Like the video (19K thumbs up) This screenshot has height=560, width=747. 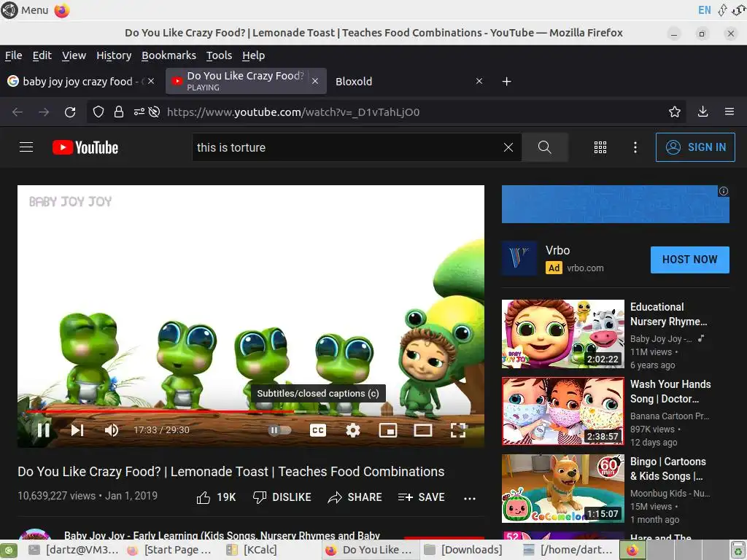click(216, 497)
